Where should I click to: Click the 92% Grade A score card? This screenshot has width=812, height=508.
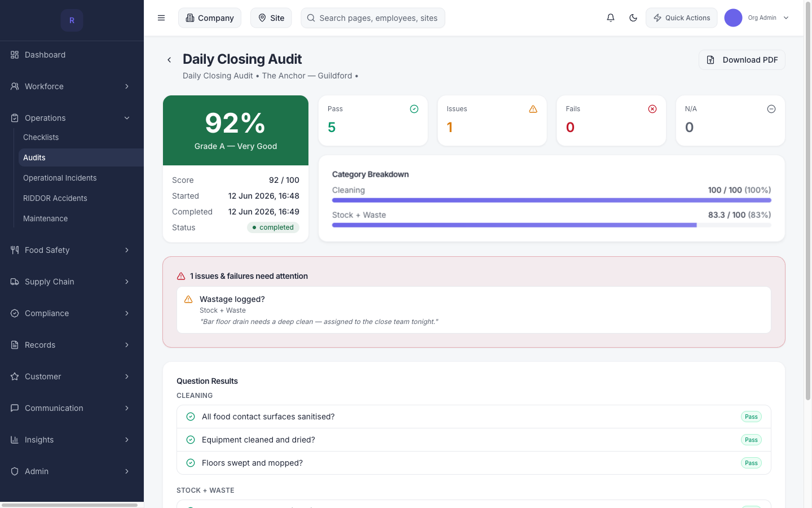236,130
